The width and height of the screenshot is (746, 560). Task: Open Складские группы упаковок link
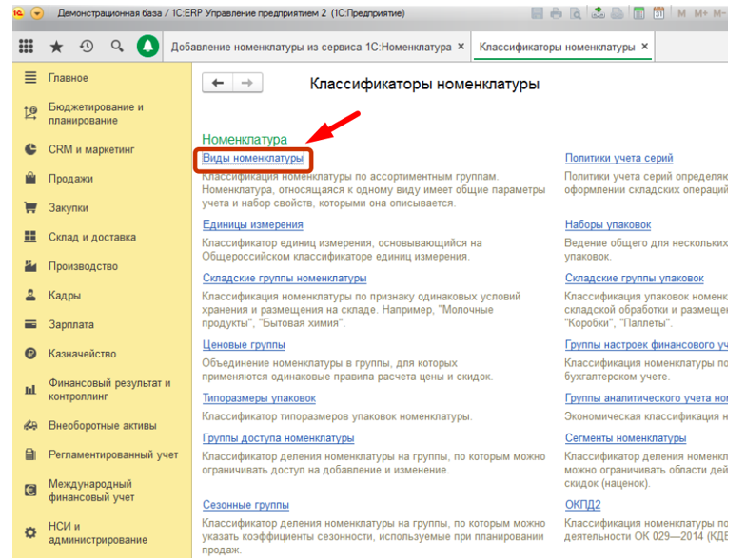click(x=634, y=278)
